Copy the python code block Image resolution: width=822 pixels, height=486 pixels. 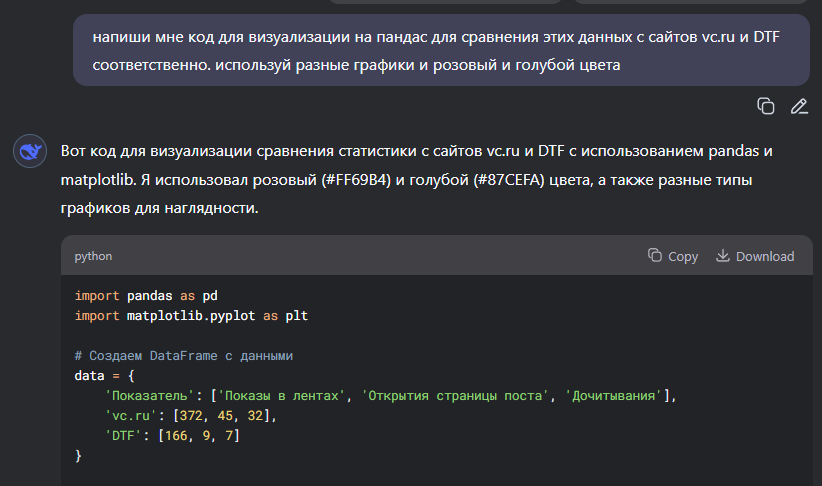[x=673, y=256]
